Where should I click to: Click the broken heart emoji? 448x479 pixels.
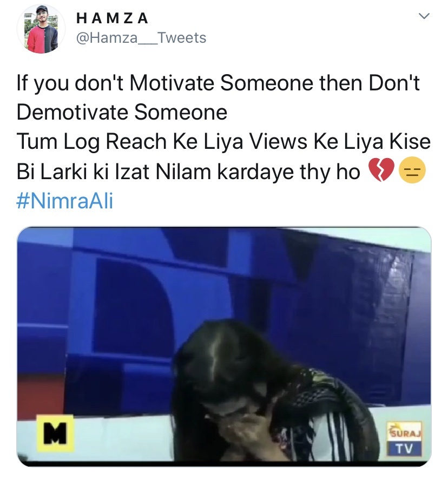381,170
